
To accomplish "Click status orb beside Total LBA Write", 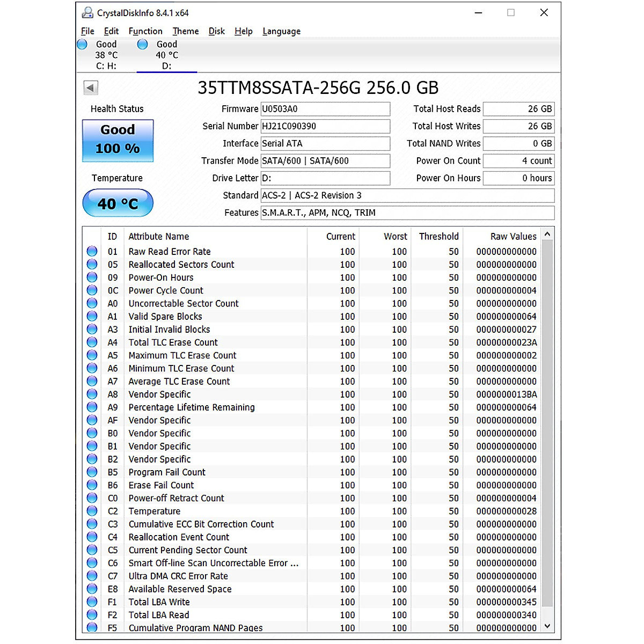I will coord(92,602).
